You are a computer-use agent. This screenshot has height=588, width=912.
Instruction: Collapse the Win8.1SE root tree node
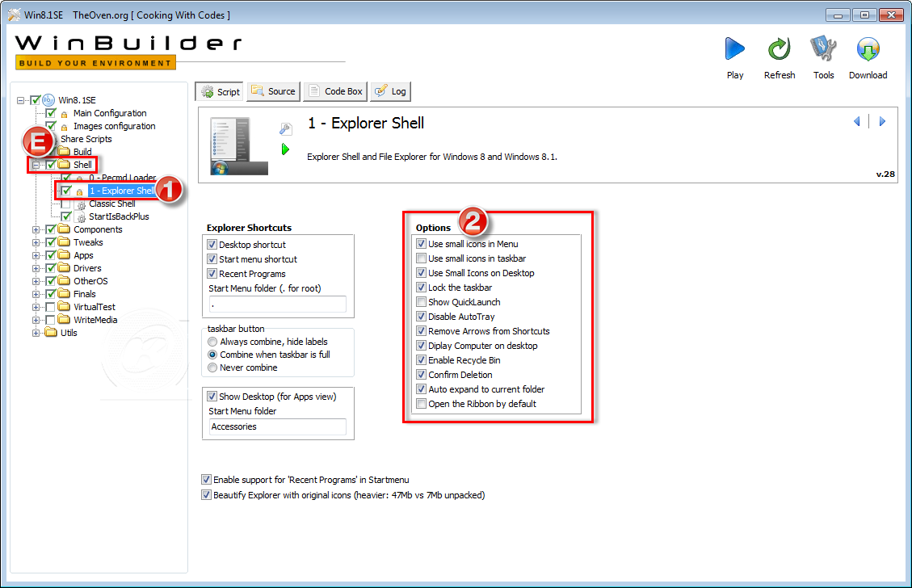(x=21, y=100)
